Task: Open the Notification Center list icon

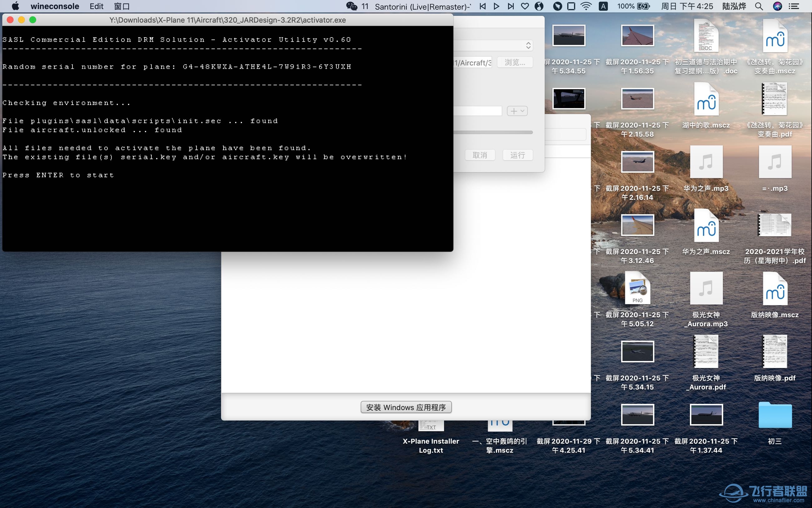Action: point(794,6)
